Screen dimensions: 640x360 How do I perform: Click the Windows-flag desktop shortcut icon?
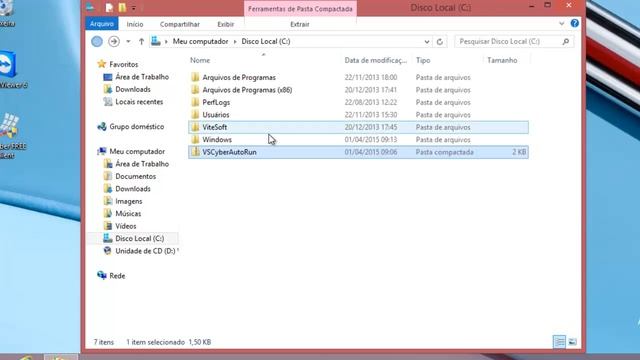(9, 126)
